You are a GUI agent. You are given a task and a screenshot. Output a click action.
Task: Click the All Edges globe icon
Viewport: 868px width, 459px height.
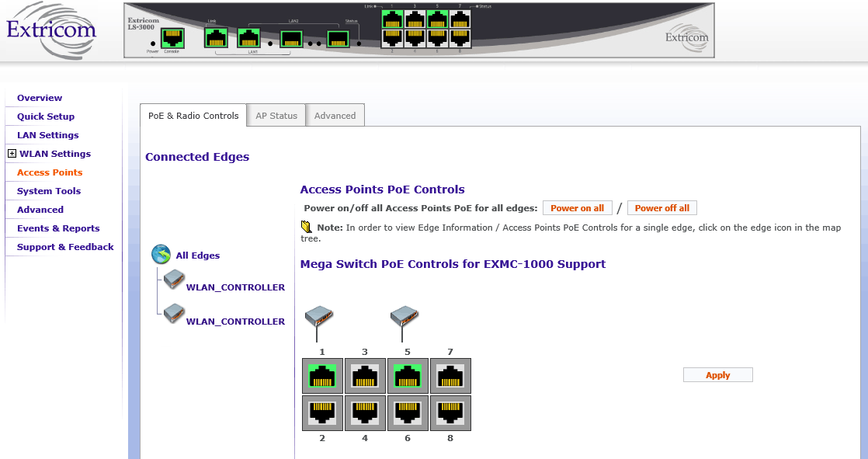tap(161, 255)
